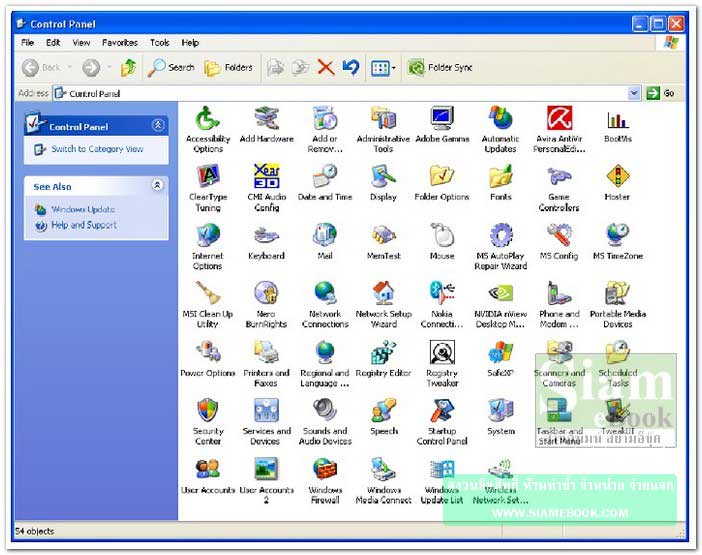Viewport: 702px width, 555px height.
Task: Open the MemTest icon
Action: point(383,235)
